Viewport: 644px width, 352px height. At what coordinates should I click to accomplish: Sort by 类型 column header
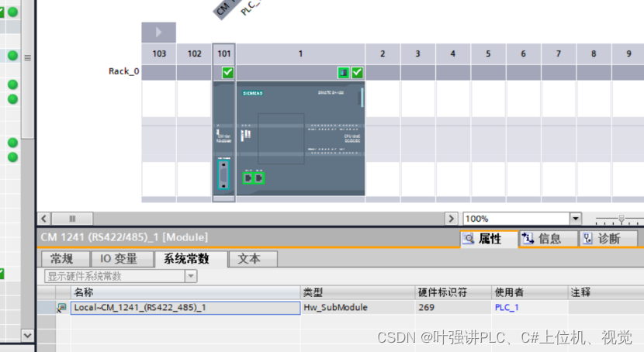pyautogui.click(x=358, y=292)
